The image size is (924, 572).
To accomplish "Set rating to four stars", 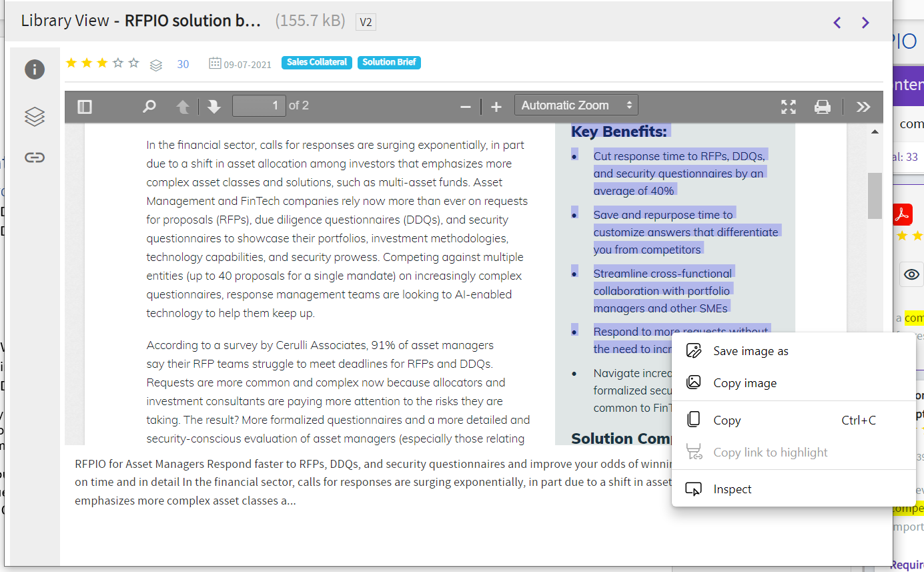I will [118, 63].
